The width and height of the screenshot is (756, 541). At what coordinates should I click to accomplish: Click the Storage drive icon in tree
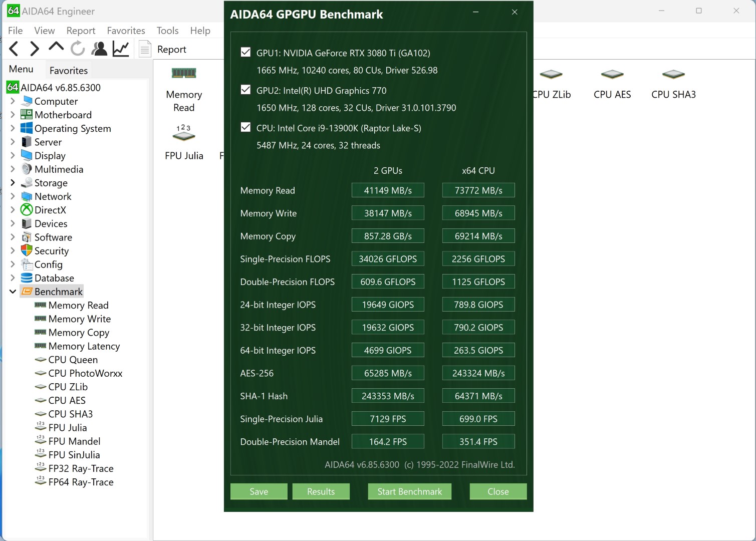(x=27, y=183)
